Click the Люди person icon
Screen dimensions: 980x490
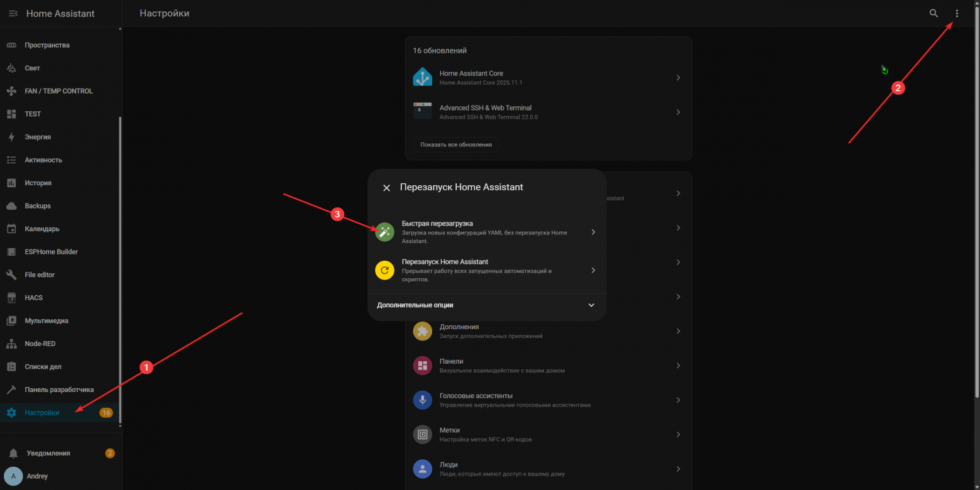422,469
